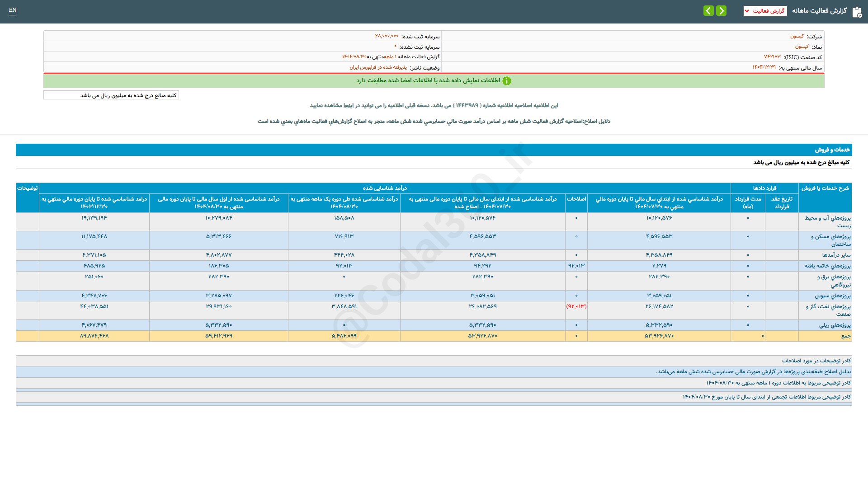The width and height of the screenshot is (868, 488).
Task: Go to next report with right arrow
Action: pos(721,11)
